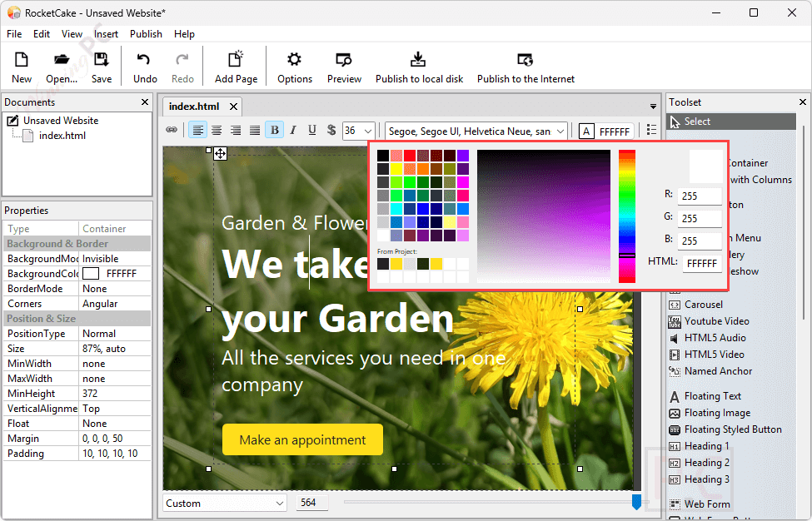Toggle italic text formatting
Image resolution: width=812 pixels, height=521 pixels.
pyautogui.click(x=293, y=130)
